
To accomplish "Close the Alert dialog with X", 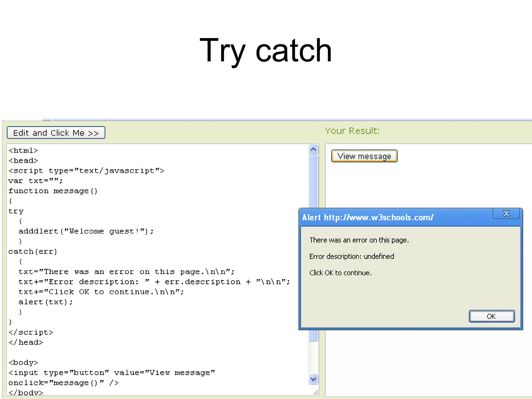I will coord(506,214).
